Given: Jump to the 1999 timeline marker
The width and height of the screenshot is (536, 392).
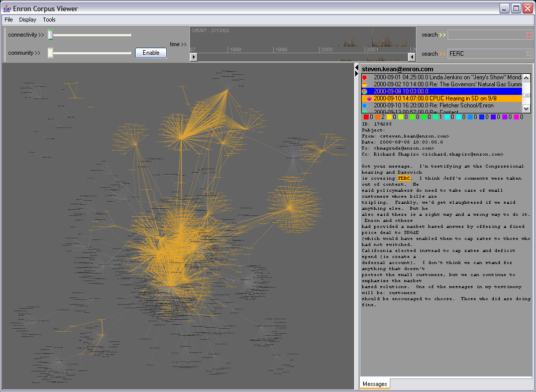Looking at the screenshot, I should click(x=281, y=50).
